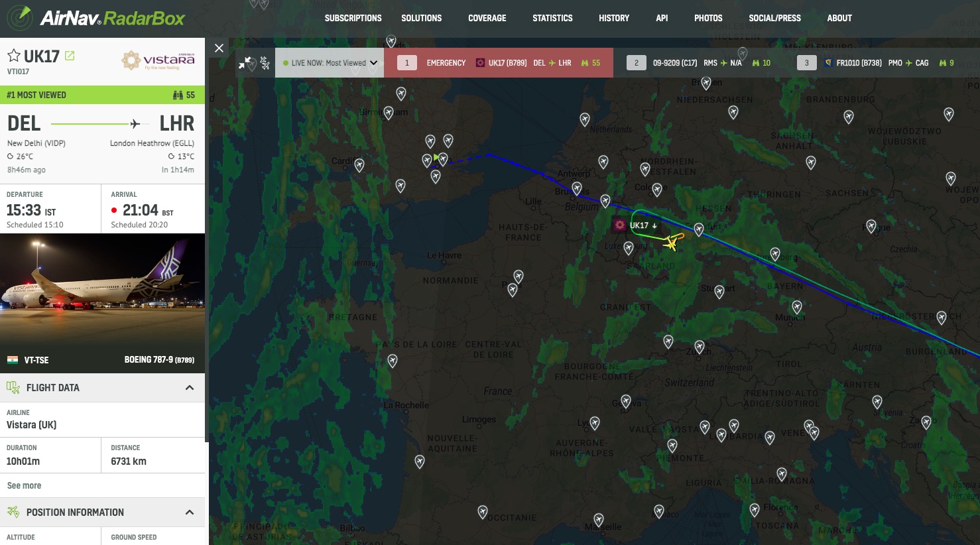Open the Social/Press menu

(x=774, y=18)
